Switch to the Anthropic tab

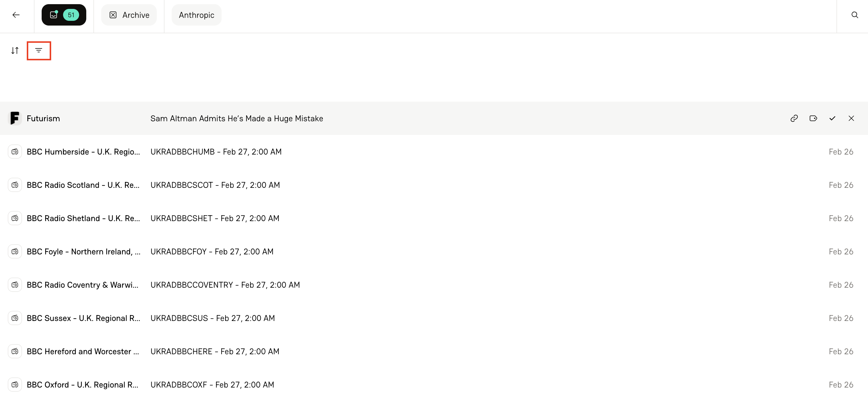tap(196, 15)
